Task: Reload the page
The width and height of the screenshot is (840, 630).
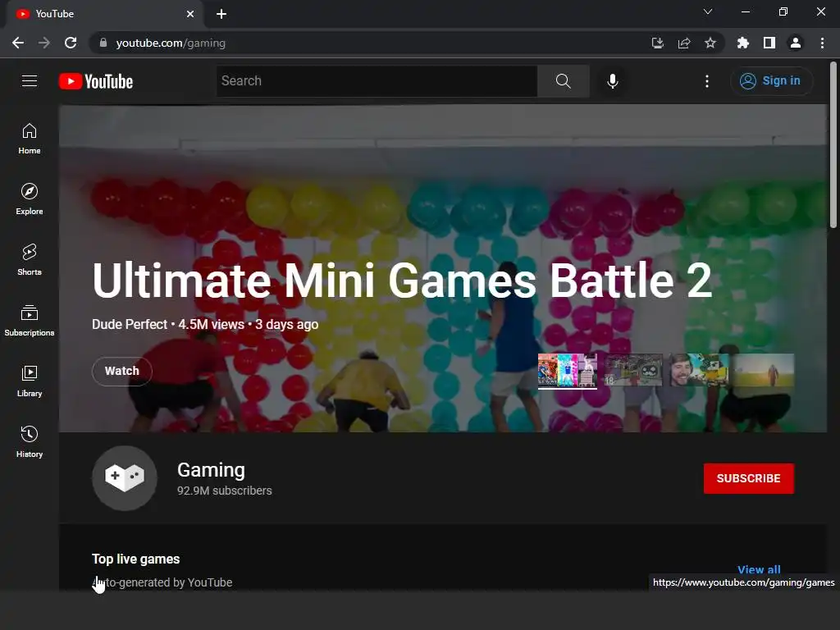Action: (71, 43)
